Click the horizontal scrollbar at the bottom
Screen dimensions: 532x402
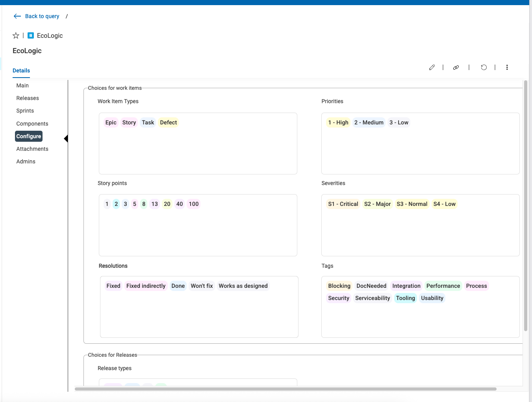pyautogui.click(x=285, y=389)
